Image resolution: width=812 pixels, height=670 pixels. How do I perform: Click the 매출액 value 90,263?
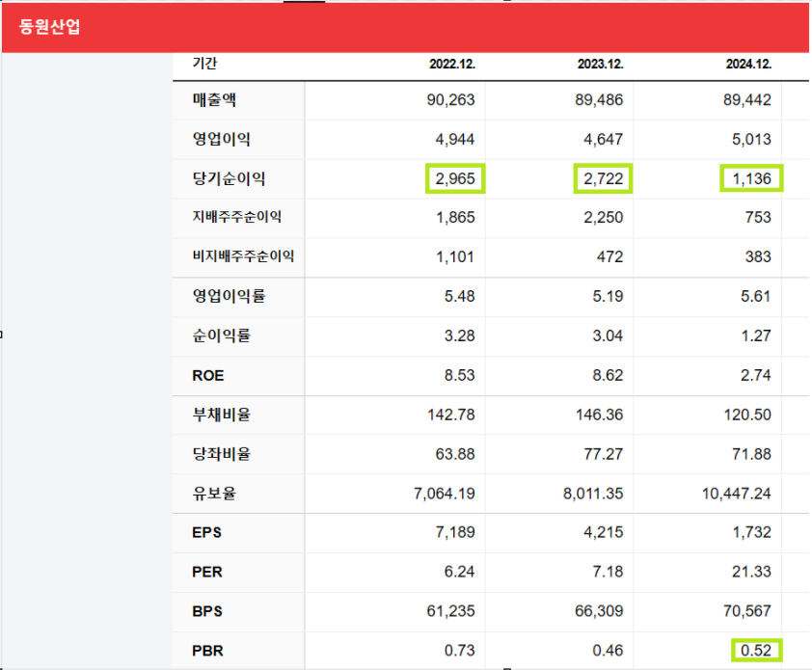click(450, 99)
